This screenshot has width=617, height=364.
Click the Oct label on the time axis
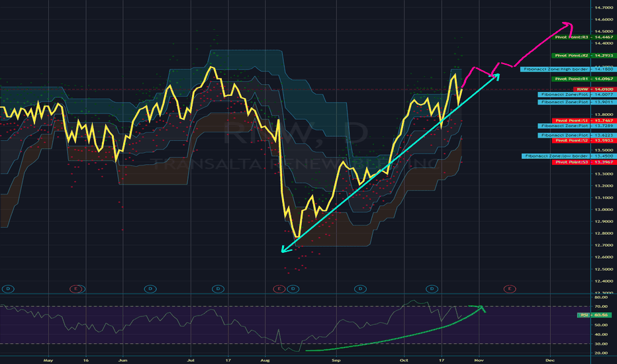(x=404, y=360)
